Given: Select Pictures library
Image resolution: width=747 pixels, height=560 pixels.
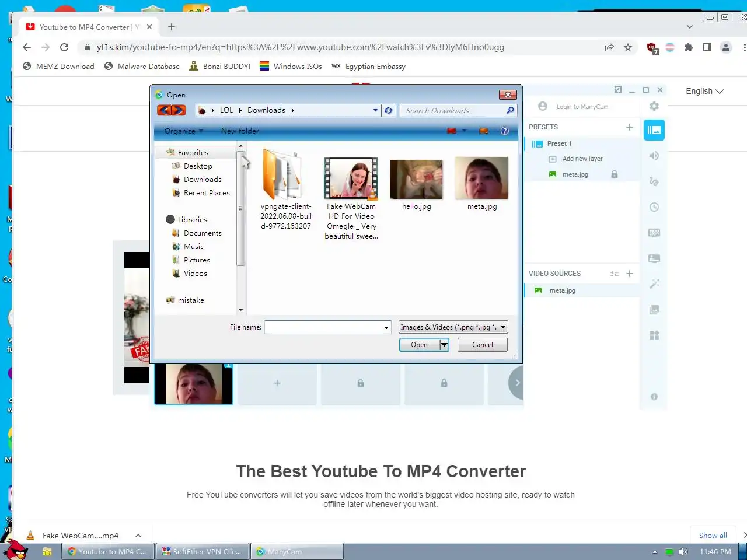Looking at the screenshot, I should [x=197, y=260].
